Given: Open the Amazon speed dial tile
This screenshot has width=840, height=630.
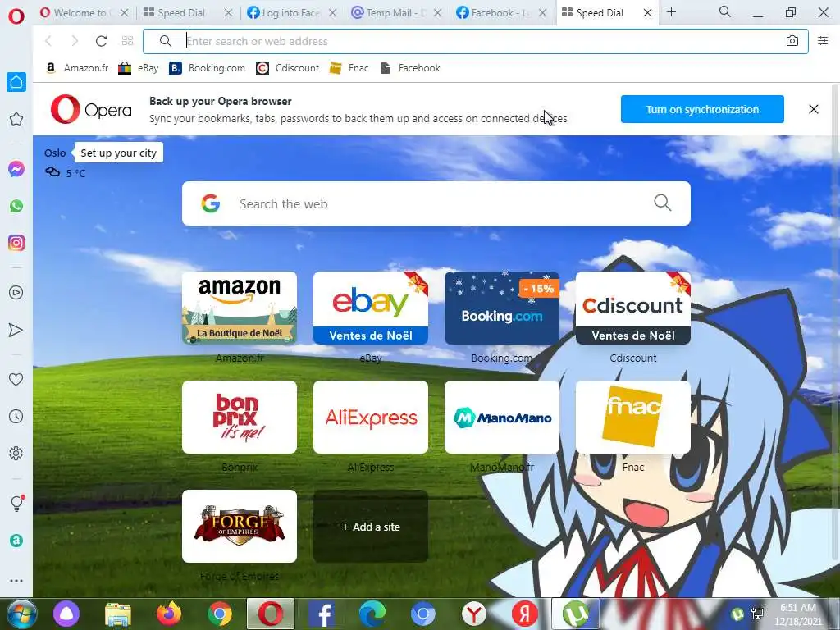Looking at the screenshot, I should 240,308.
